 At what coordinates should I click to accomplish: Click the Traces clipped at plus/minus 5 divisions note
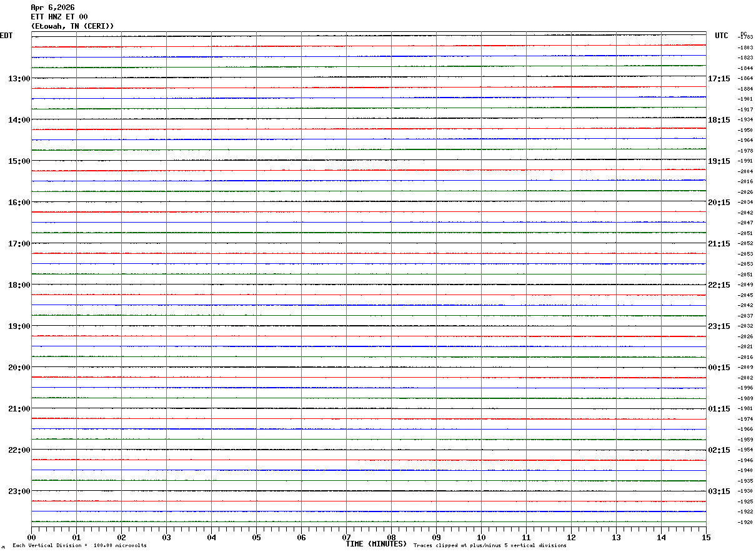pyautogui.click(x=490, y=546)
